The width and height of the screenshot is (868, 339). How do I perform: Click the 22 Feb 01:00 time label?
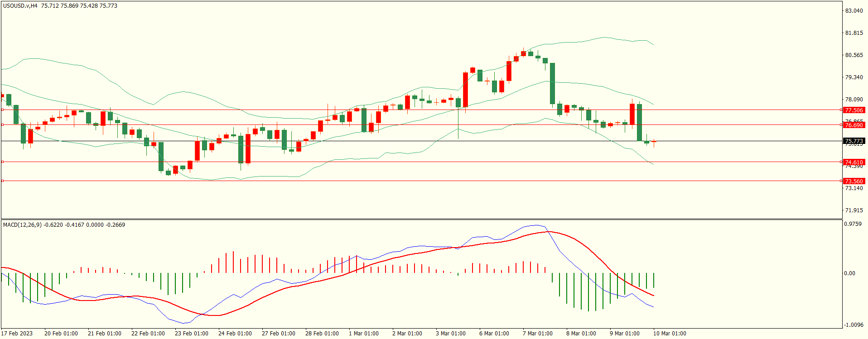click(148, 334)
